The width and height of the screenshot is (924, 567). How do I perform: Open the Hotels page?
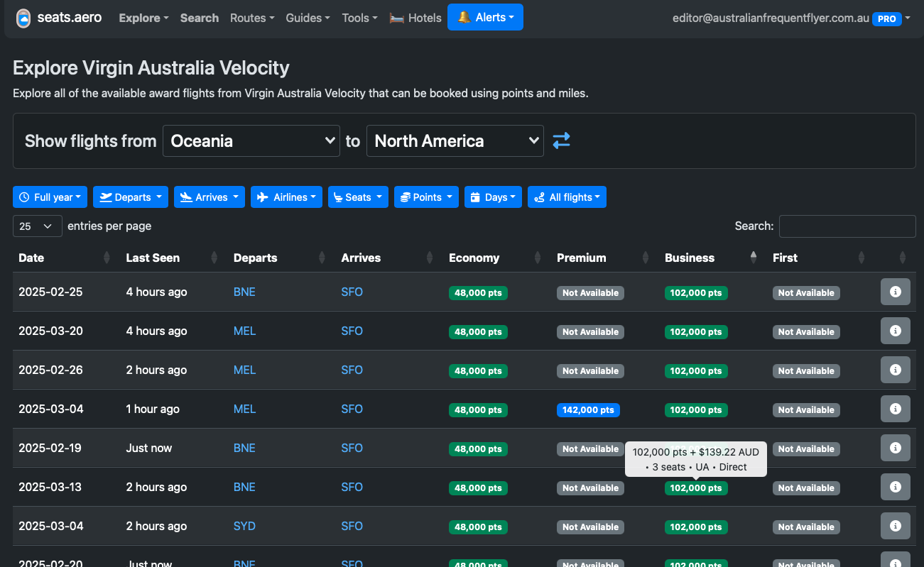[x=415, y=18]
